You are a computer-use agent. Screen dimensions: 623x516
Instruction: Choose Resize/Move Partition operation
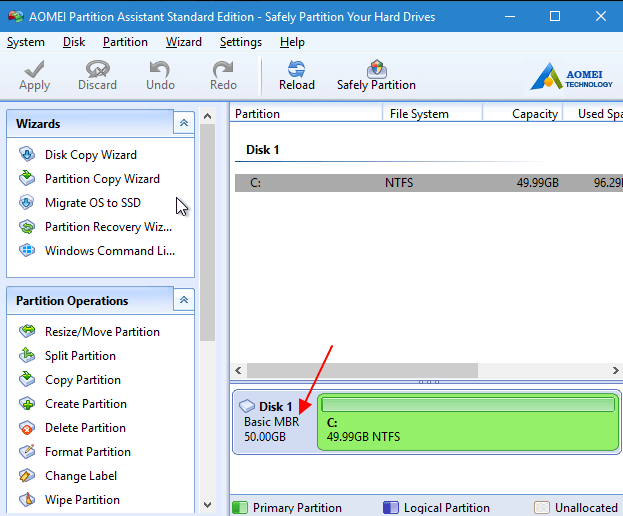(102, 332)
